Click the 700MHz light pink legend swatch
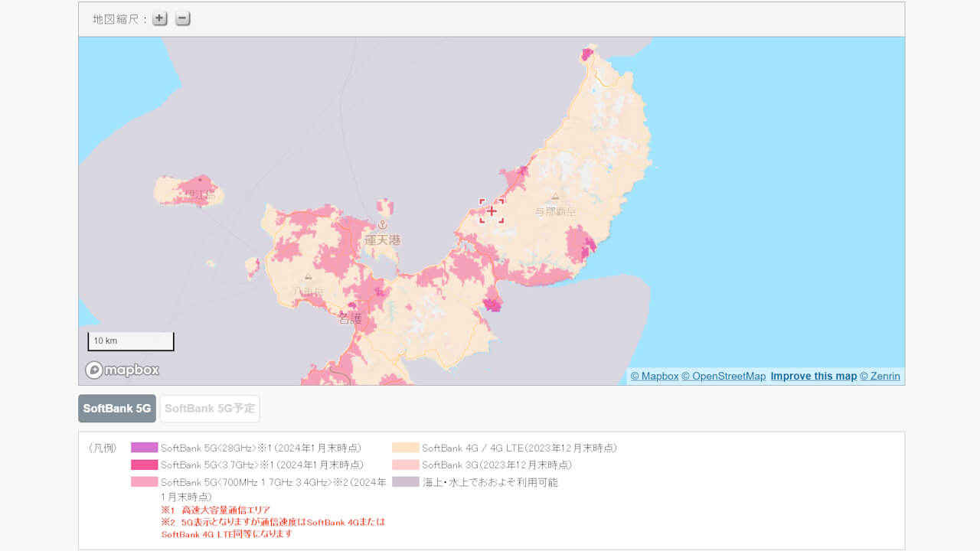This screenshot has width=980, height=551. pyautogui.click(x=145, y=482)
